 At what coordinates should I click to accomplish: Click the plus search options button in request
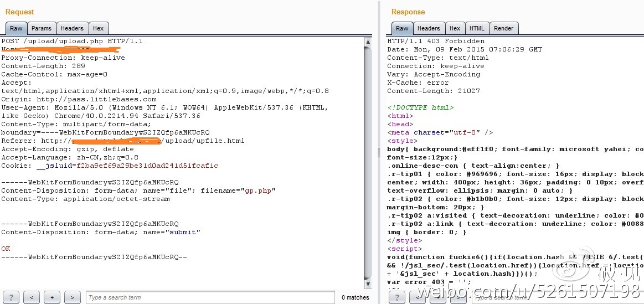(51, 297)
